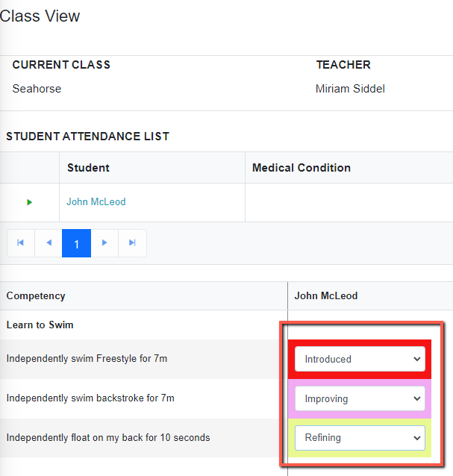The height and width of the screenshot is (476, 453).
Task: Select the Freestyle for 7m competency row
Action: click(x=87, y=359)
